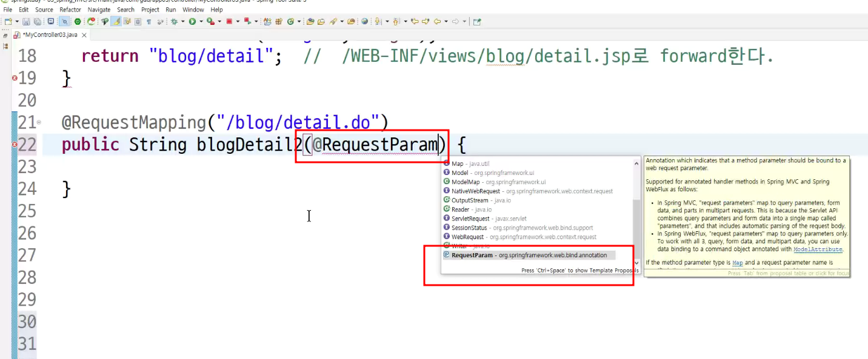Click the Run Last Tool red-briefcase icon
Viewport: 868px width, 359px height.
click(210, 21)
